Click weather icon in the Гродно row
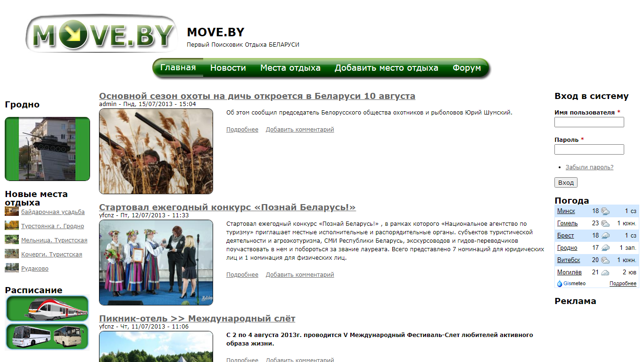Image resolution: width=644 pixels, height=362 pixels. point(605,248)
